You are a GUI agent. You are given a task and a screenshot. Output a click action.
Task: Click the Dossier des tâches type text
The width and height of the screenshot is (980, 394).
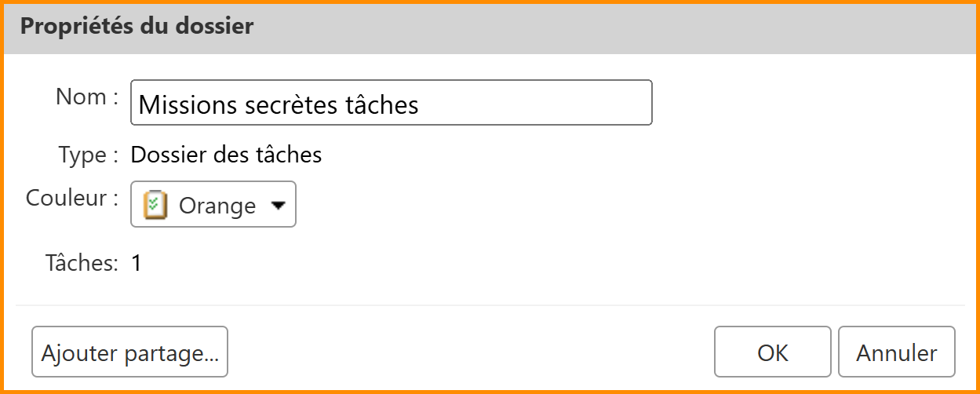tap(226, 155)
